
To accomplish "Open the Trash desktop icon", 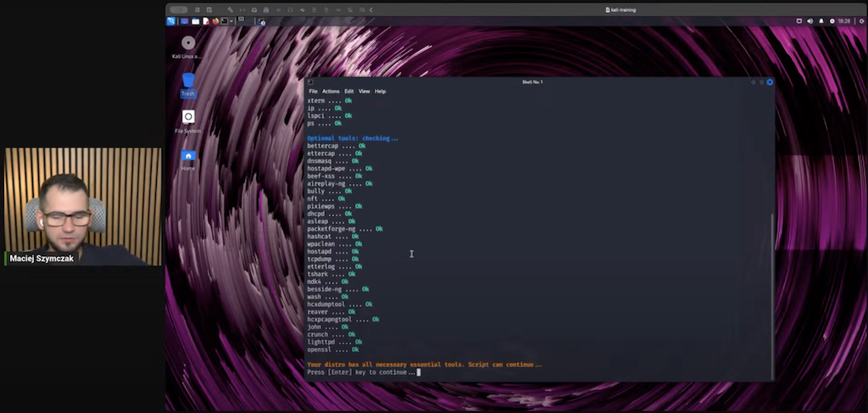I will point(188,82).
